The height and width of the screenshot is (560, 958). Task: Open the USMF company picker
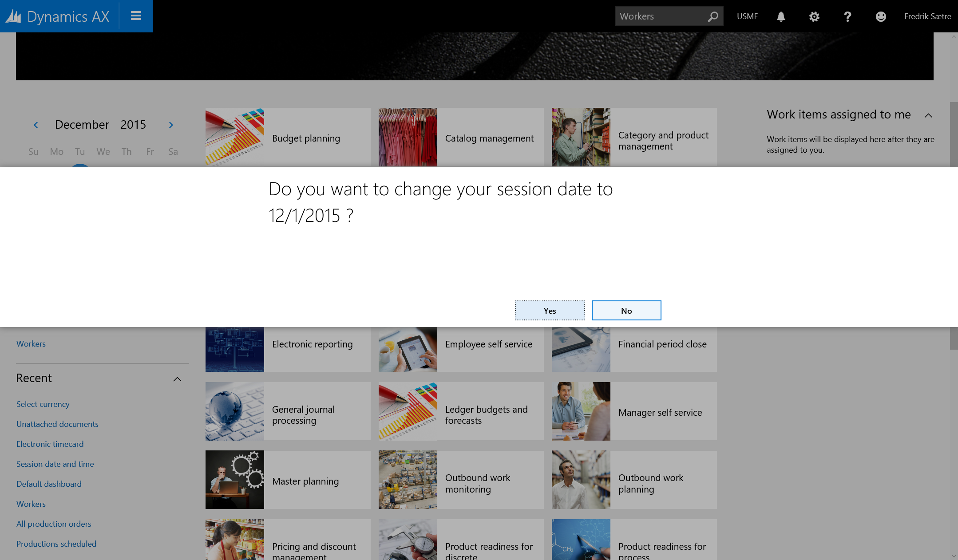(x=747, y=16)
